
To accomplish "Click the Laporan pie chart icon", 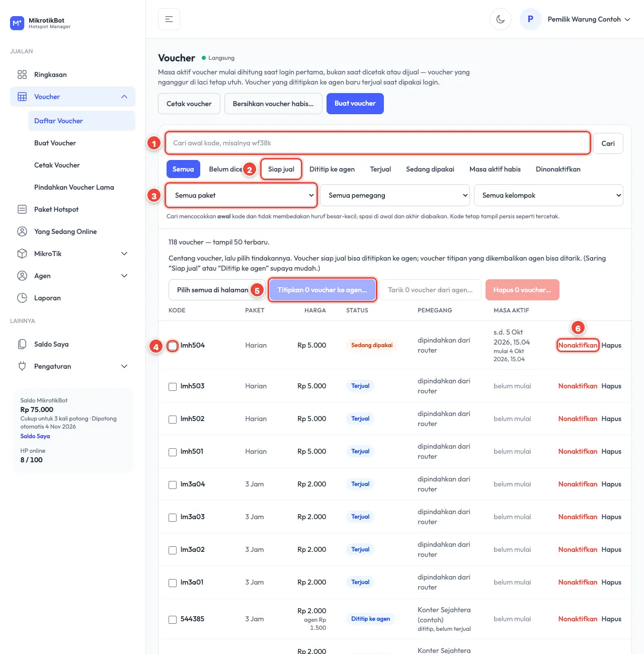I will [x=22, y=298].
